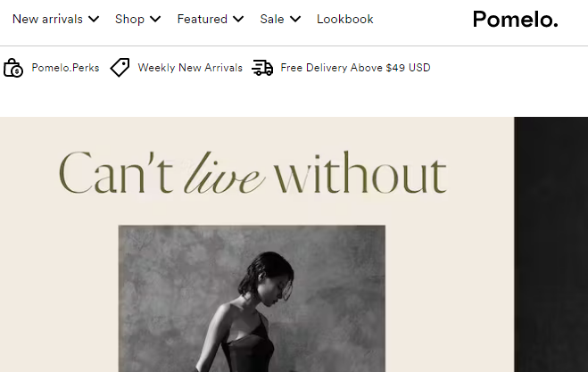Select the Shop menu item
The image size is (588, 372).
(129, 19)
